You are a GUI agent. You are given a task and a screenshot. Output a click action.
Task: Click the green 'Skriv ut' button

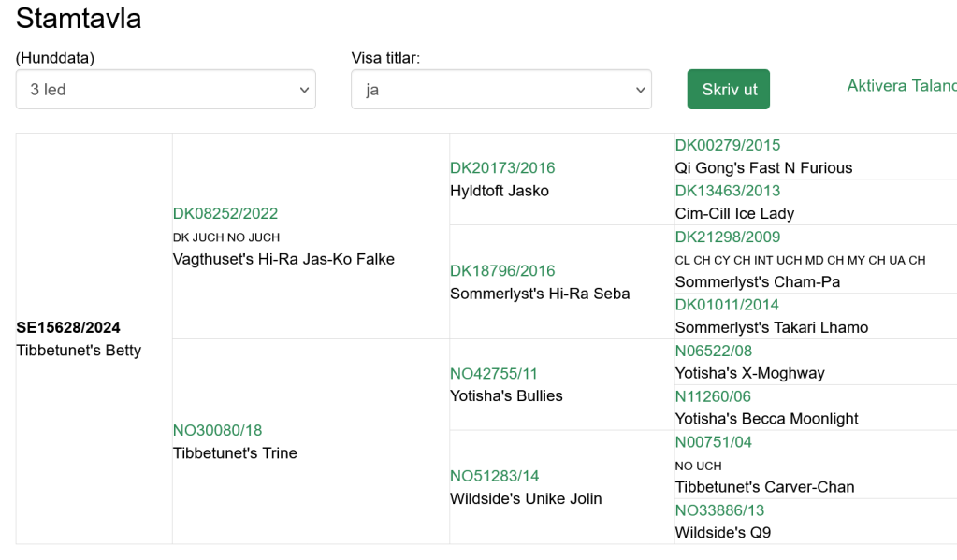728,89
